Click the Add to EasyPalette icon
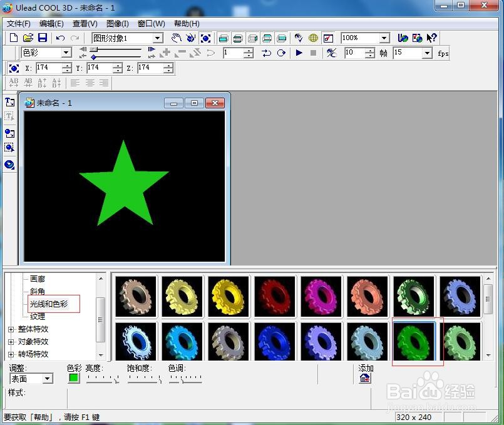Viewport: 504px width, 425px height. coord(365,379)
